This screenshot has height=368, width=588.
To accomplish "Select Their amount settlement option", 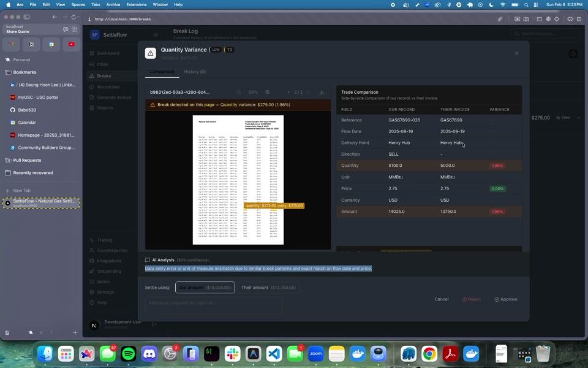I will click(x=268, y=287).
